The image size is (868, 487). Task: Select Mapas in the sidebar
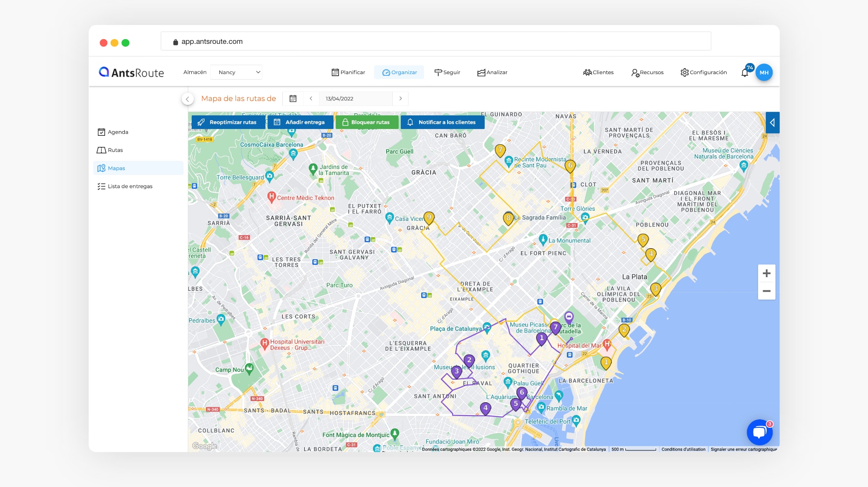point(138,168)
